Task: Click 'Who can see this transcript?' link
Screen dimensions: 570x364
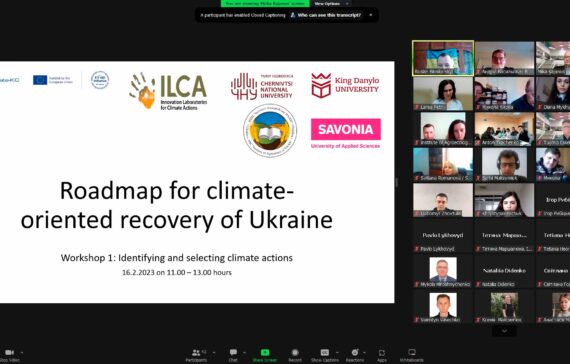Action: coord(329,15)
